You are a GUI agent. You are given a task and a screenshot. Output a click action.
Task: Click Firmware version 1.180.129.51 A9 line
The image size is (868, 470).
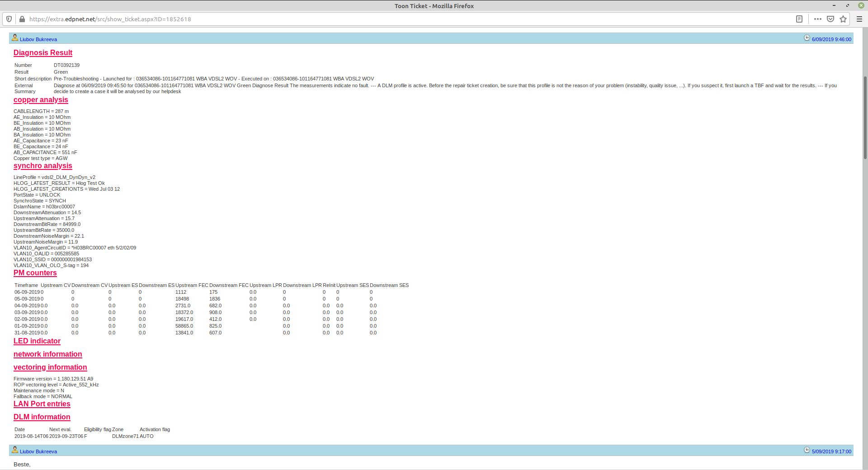pos(53,379)
